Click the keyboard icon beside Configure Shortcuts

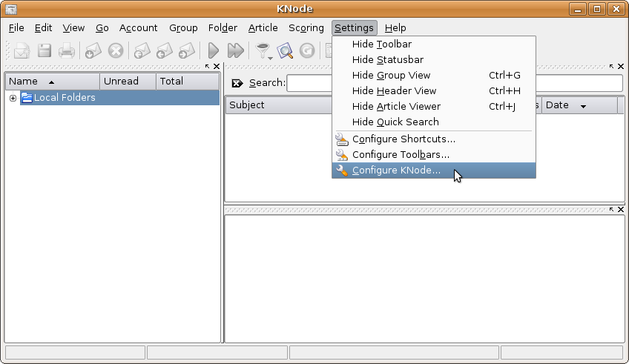click(x=342, y=139)
